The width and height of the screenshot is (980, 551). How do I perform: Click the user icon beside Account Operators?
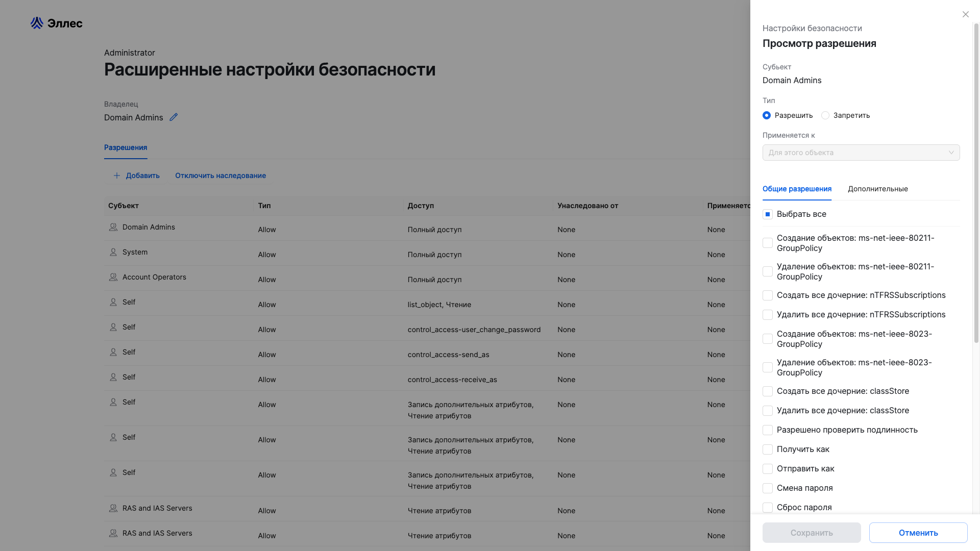(x=113, y=277)
